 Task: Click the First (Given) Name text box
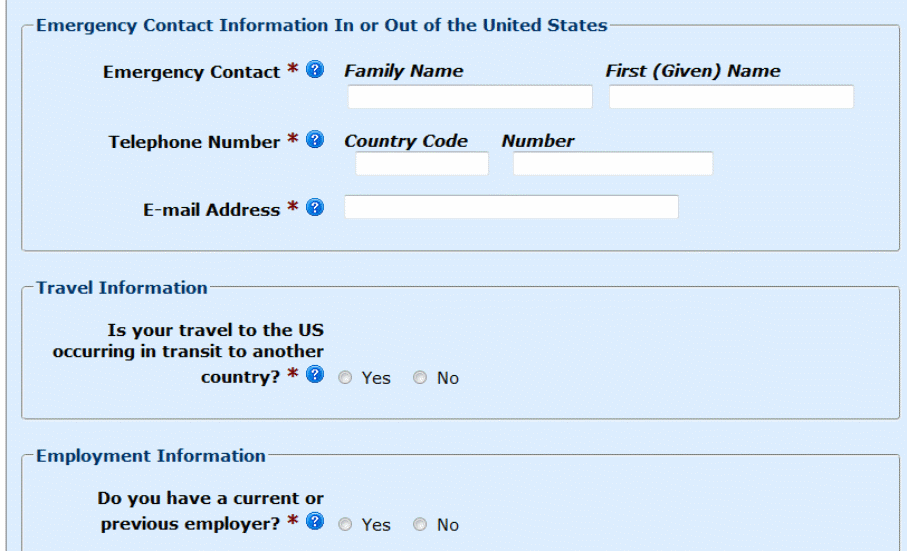tap(731, 97)
